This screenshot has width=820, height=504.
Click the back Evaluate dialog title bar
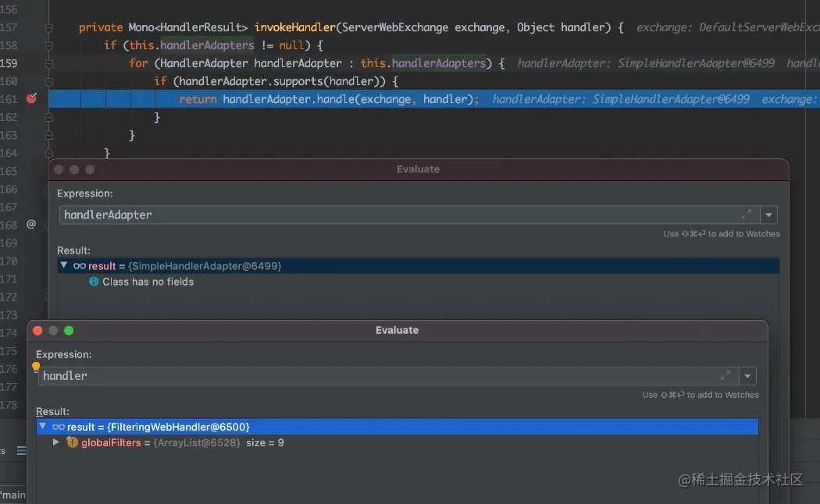click(x=419, y=169)
